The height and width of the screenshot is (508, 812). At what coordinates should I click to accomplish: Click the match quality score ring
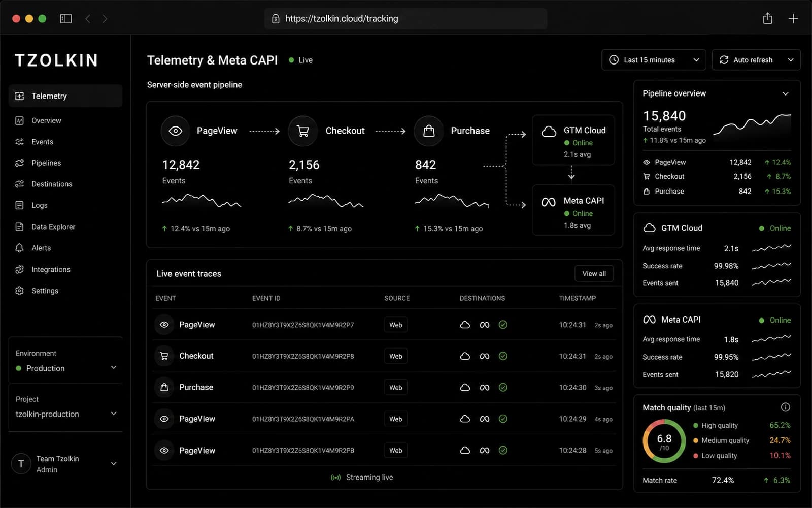664,441
